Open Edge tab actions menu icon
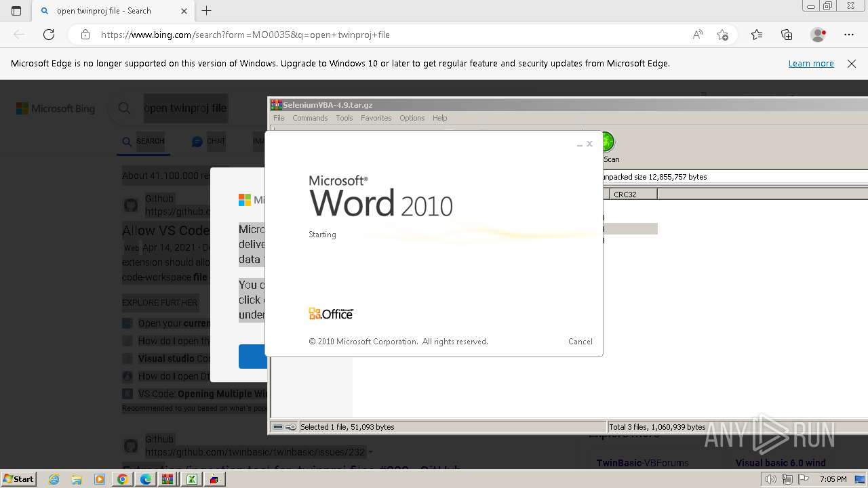The height and width of the screenshot is (488, 868). [x=16, y=11]
